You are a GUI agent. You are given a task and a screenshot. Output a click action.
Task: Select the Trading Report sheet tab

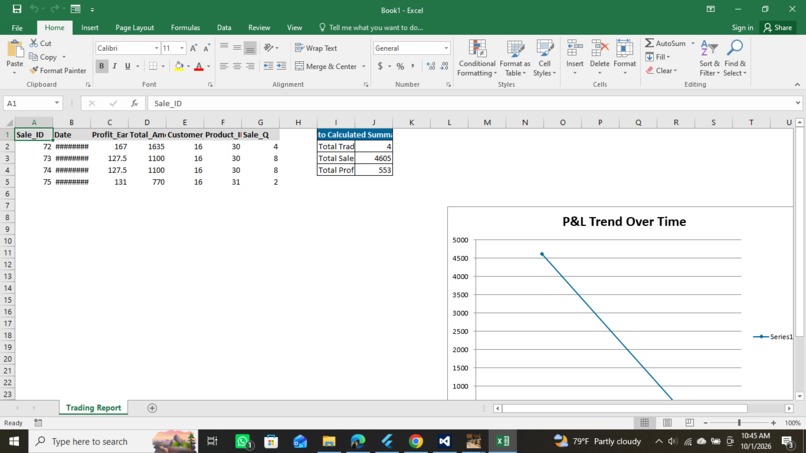[x=93, y=408]
